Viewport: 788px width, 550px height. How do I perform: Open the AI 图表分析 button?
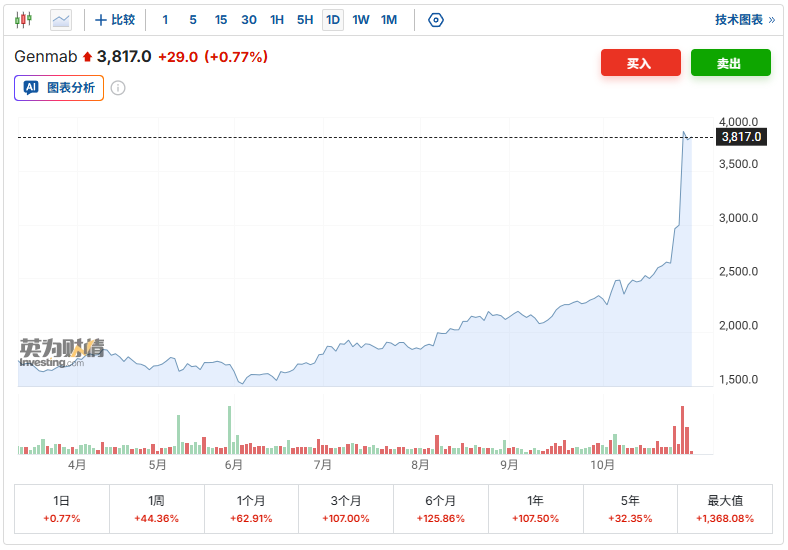click(59, 88)
